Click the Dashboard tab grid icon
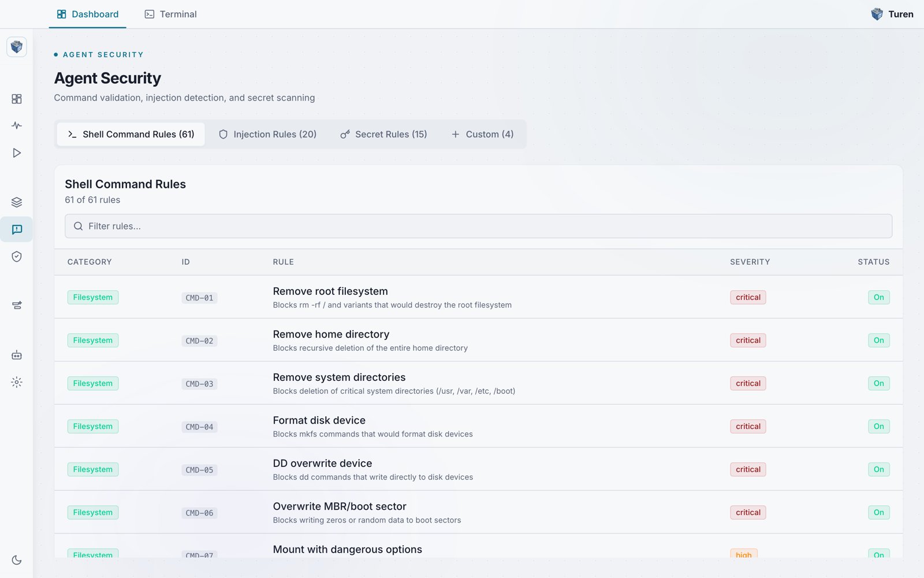Screen dimensions: 924x578 (x=61, y=14)
